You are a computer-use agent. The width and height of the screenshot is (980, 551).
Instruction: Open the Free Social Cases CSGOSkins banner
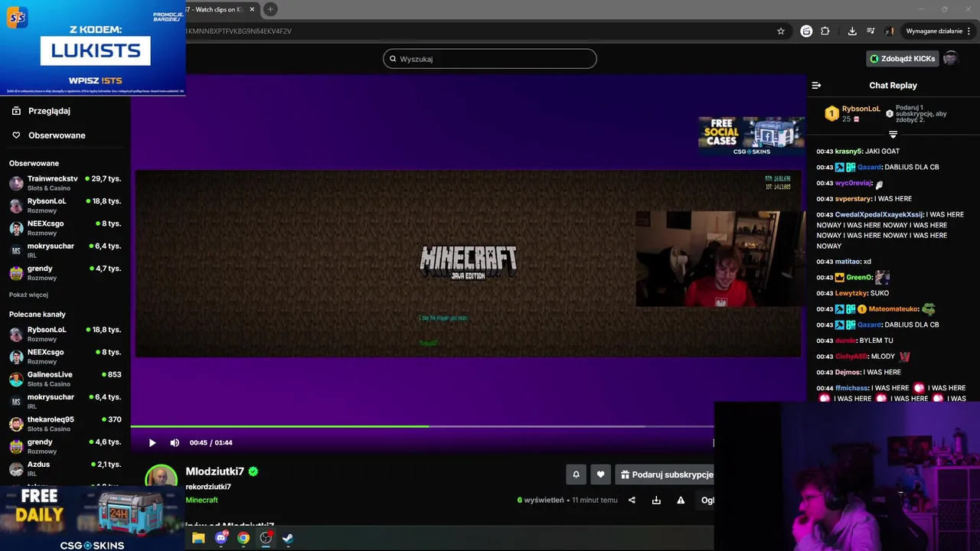[x=751, y=136]
